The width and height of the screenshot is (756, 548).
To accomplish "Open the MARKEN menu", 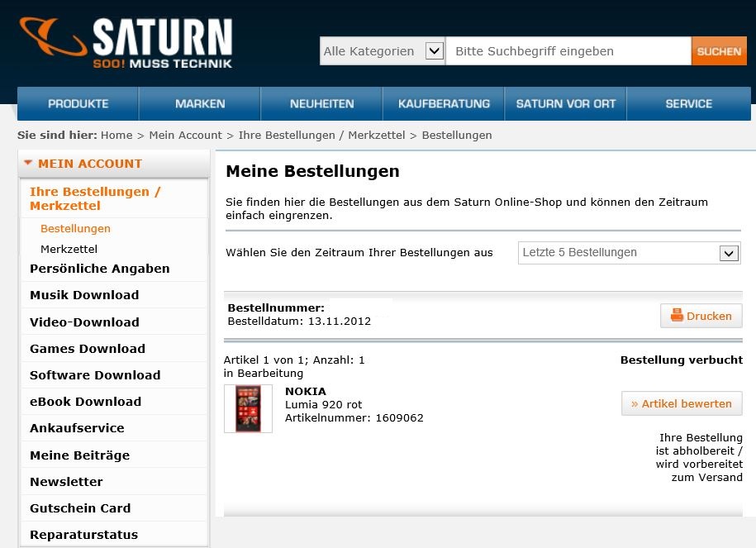I will pyautogui.click(x=200, y=103).
